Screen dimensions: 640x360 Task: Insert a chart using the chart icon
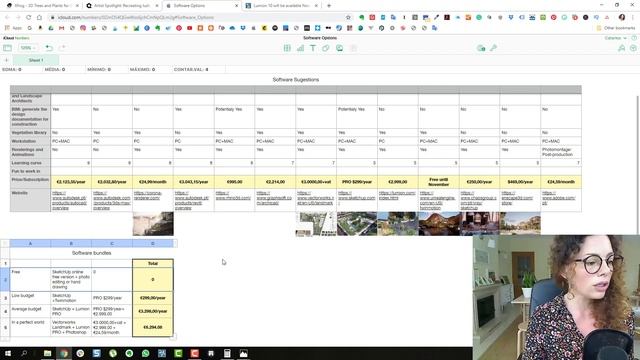pyautogui.click(x=300, y=48)
